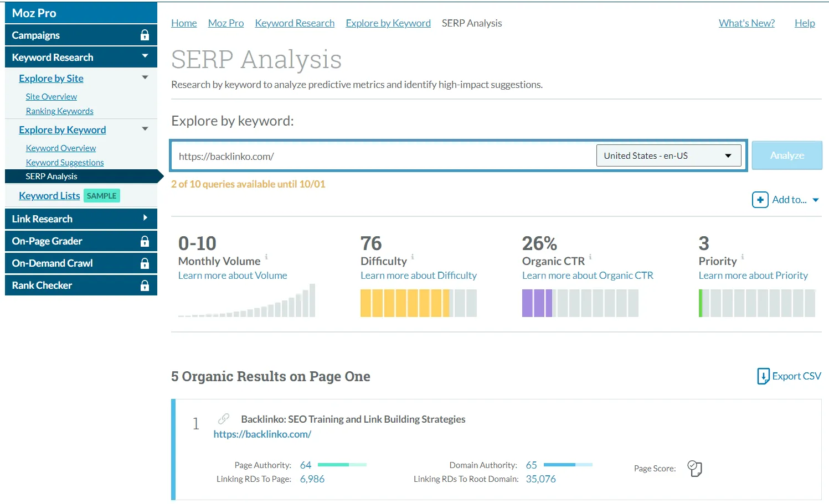Click the Add to plus icon
This screenshot has height=504, width=829.
[x=760, y=200]
